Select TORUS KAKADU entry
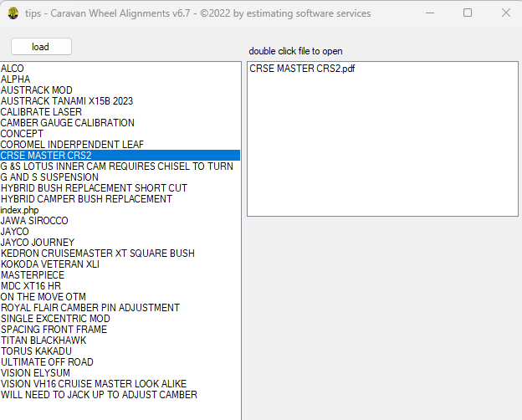522x420 pixels. tap(120, 351)
